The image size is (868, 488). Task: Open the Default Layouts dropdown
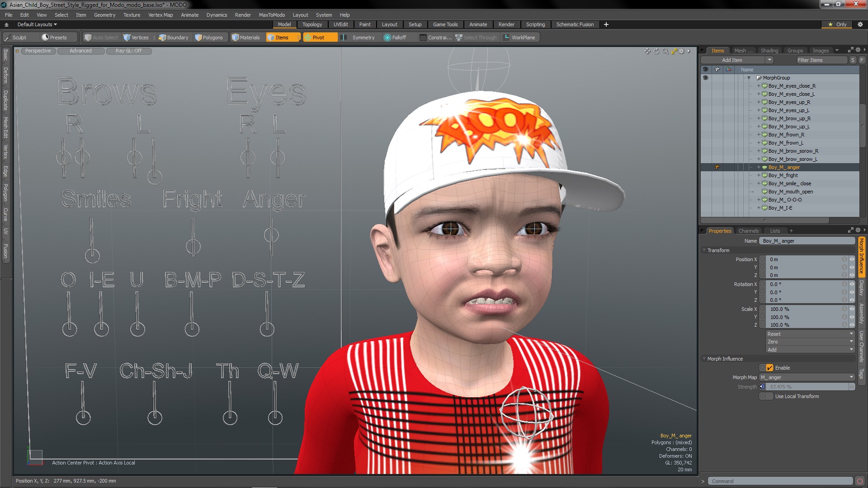click(37, 24)
